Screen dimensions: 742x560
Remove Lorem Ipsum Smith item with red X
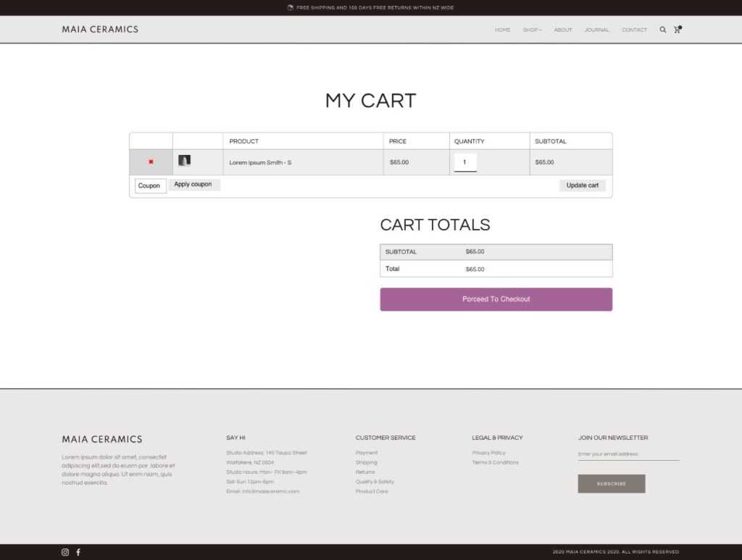click(151, 162)
